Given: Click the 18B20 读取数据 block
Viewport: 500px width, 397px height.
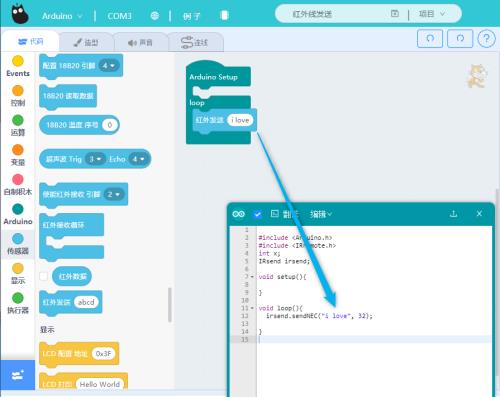Looking at the screenshot, I should 68,96.
